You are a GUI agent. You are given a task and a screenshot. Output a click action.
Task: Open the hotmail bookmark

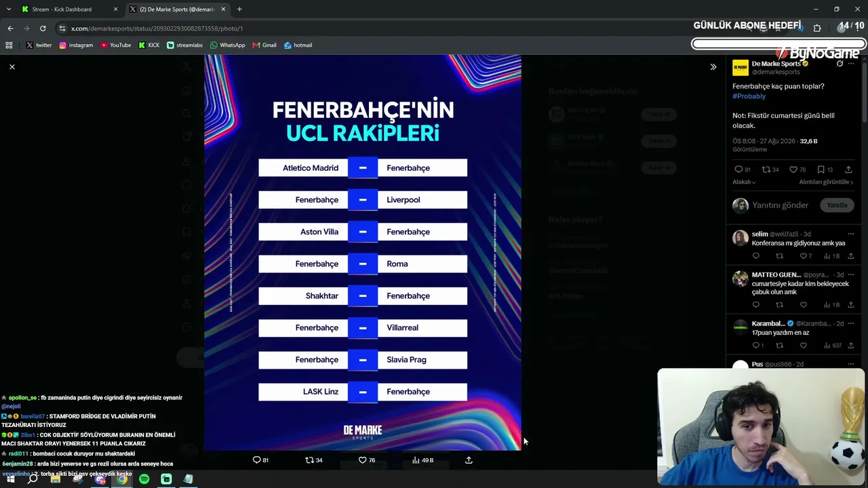click(298, 45)
